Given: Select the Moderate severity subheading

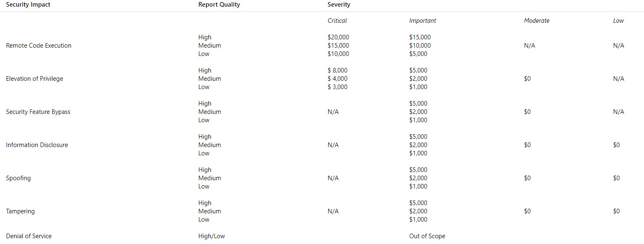Looking at the screenshot, I should (x=536, y=21).
